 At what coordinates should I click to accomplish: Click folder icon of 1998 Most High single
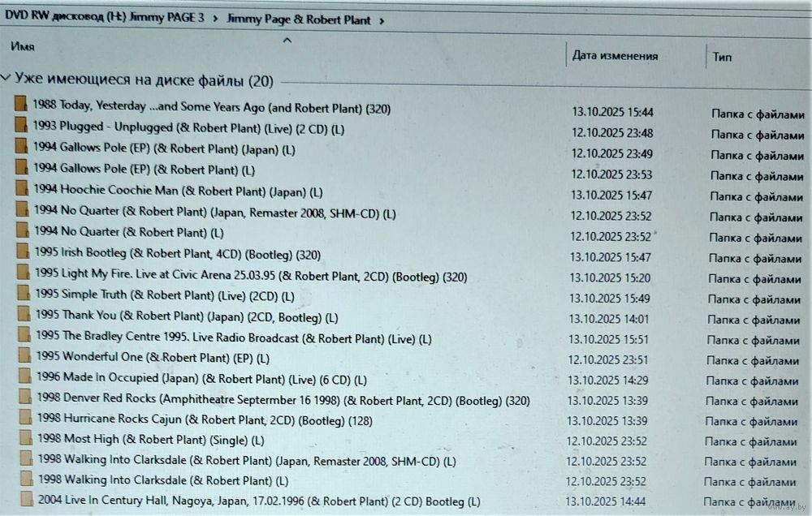click(x=26, y=439)
